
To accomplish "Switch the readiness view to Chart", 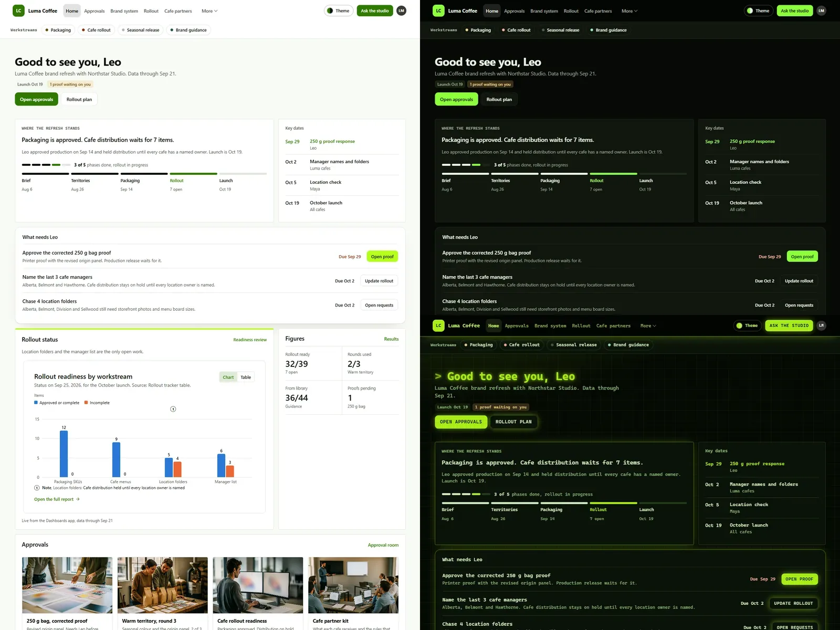I will (228, 377).
